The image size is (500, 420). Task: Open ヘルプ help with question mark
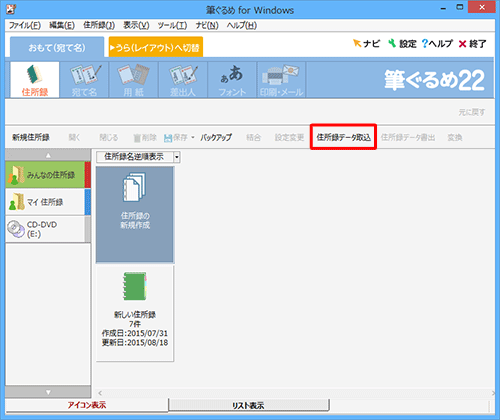[437, 44]
